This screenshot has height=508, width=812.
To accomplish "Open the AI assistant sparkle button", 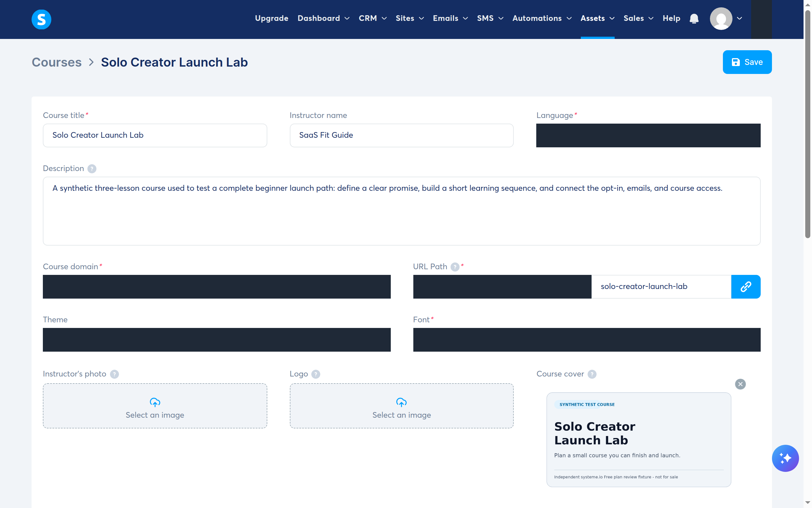I will click(x=785, y=458).
